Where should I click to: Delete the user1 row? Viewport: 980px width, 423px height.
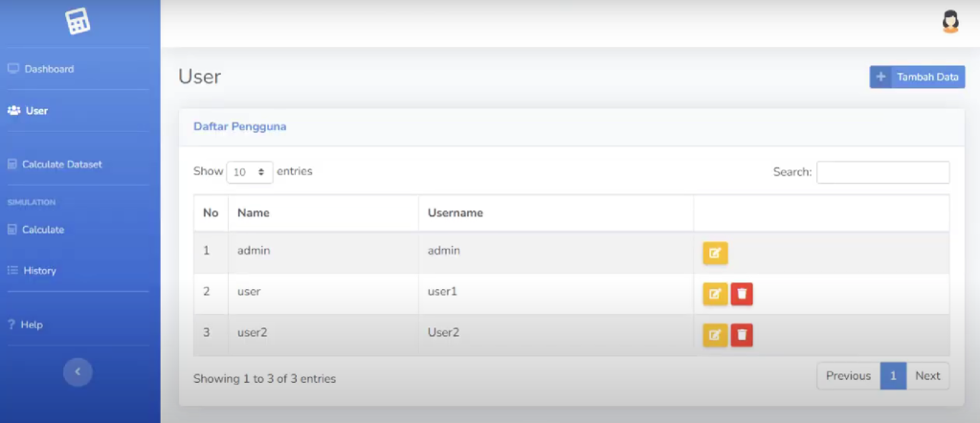[742, 294]
